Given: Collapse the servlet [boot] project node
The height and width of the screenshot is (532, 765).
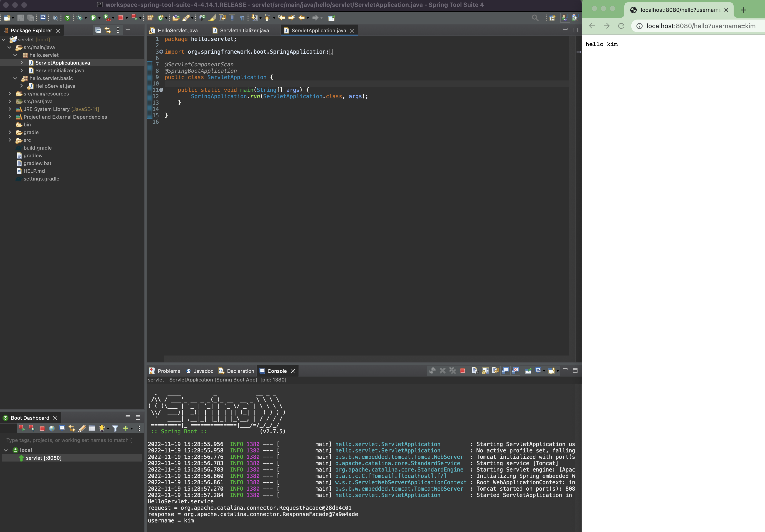Looking at the screenshot, I should 4,40.
